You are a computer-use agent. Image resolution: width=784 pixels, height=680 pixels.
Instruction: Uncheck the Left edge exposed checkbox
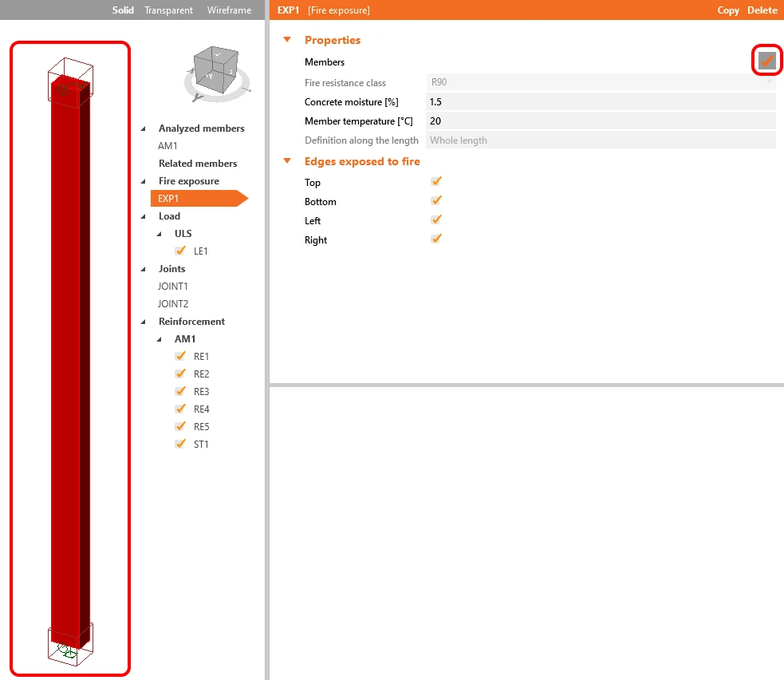tap(436, 219)
